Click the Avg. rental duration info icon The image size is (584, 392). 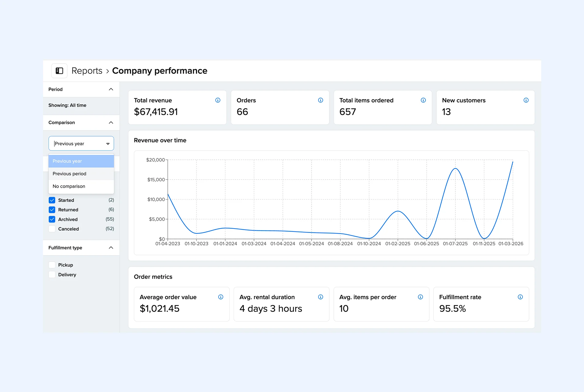tap(320, 297)
